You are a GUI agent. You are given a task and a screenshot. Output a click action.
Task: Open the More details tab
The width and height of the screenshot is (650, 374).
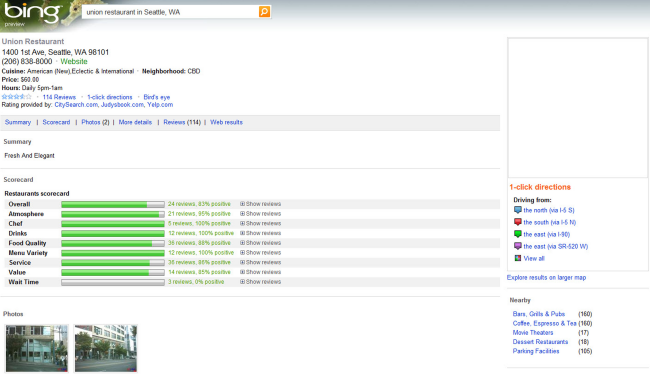point(135,122)
